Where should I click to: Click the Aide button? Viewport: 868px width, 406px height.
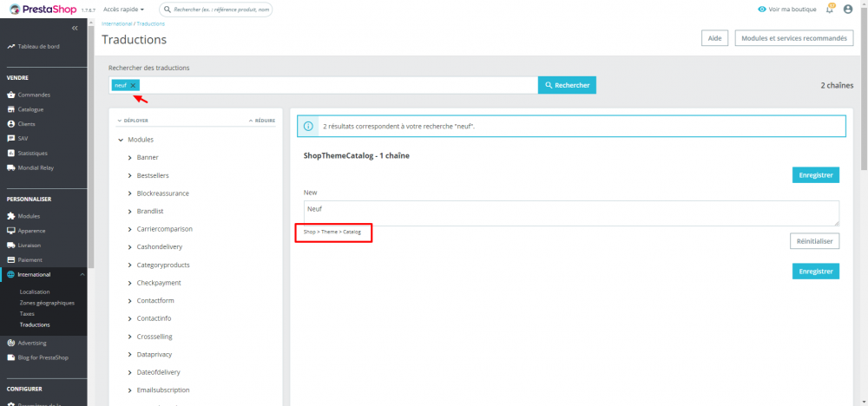[714, 38]
